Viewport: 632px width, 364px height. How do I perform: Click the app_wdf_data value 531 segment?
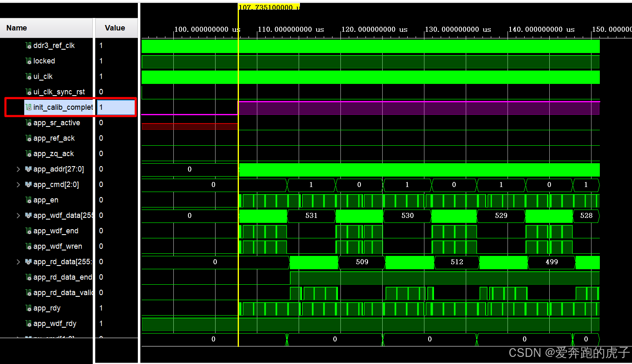[311, 216]
